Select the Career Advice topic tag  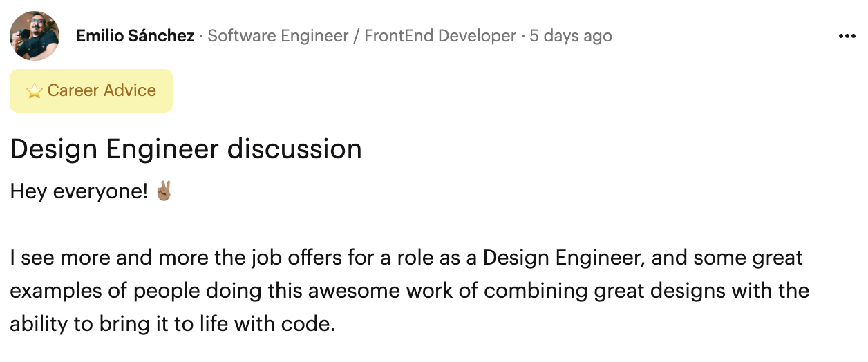pos(91,90)
